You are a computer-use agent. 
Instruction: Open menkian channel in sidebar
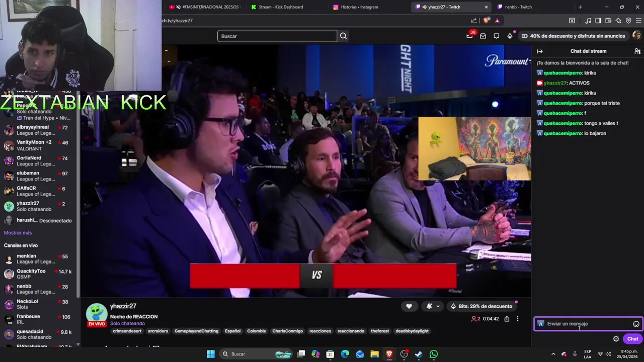point(39,259)
